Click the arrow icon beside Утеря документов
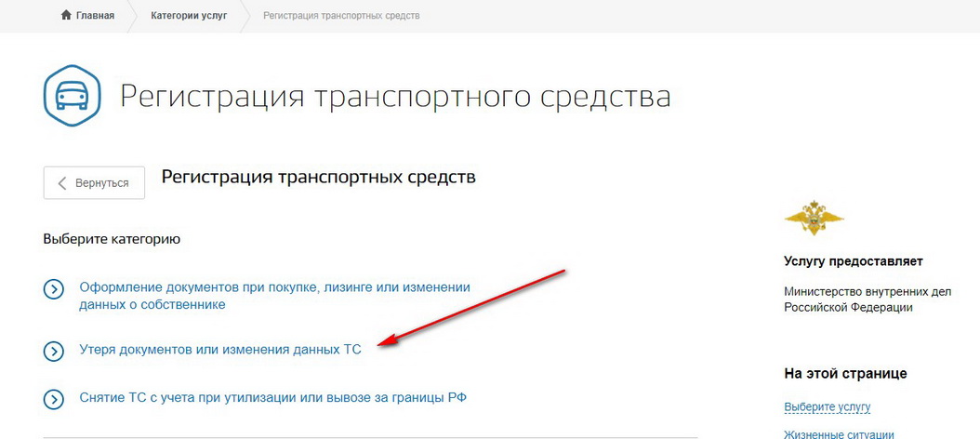 point(54,351)
